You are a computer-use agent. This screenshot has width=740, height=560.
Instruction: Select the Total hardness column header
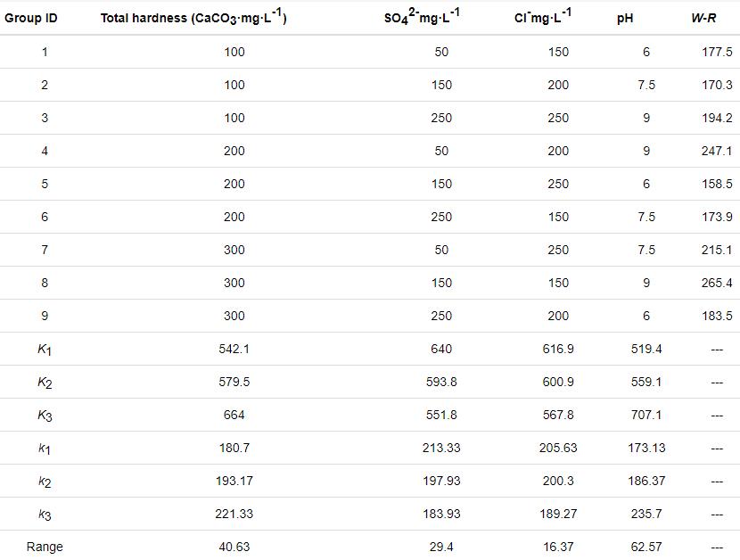193,18
